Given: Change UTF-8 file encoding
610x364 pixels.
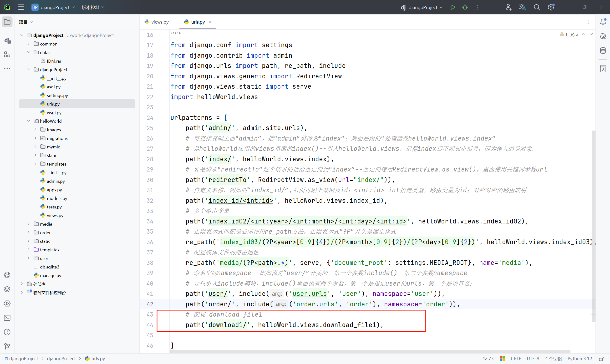Looking at the screenshot, I should [x=533, y=359].
